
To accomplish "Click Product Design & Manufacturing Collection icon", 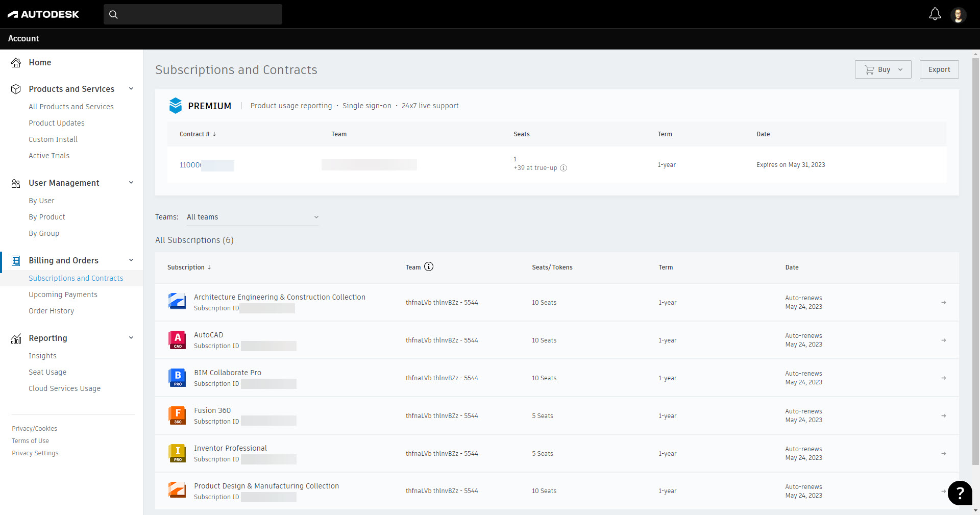I will 177,490.
